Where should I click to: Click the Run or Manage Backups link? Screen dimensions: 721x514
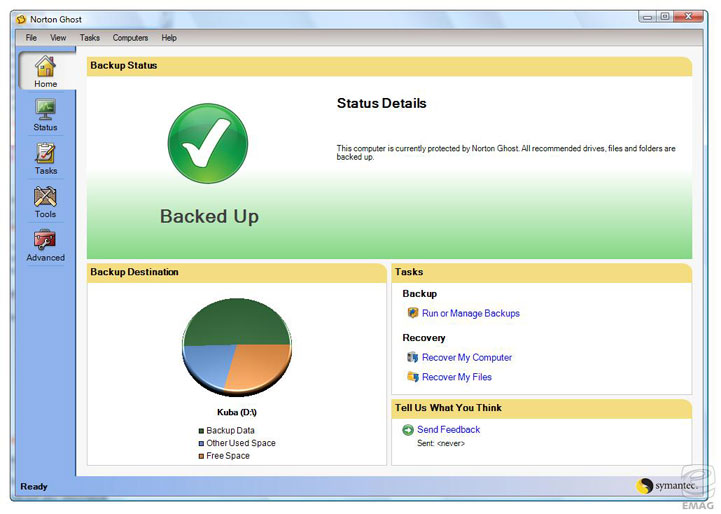coord(471,313)
